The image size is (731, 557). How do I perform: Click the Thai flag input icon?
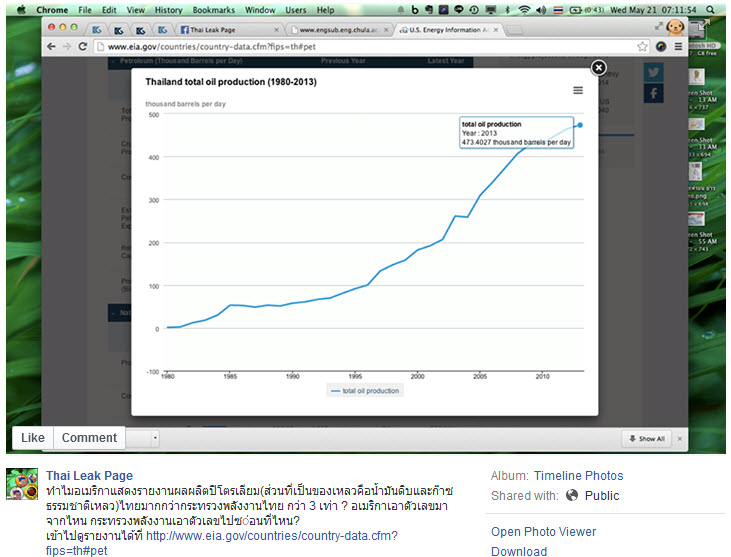click(x=558, y=10)
